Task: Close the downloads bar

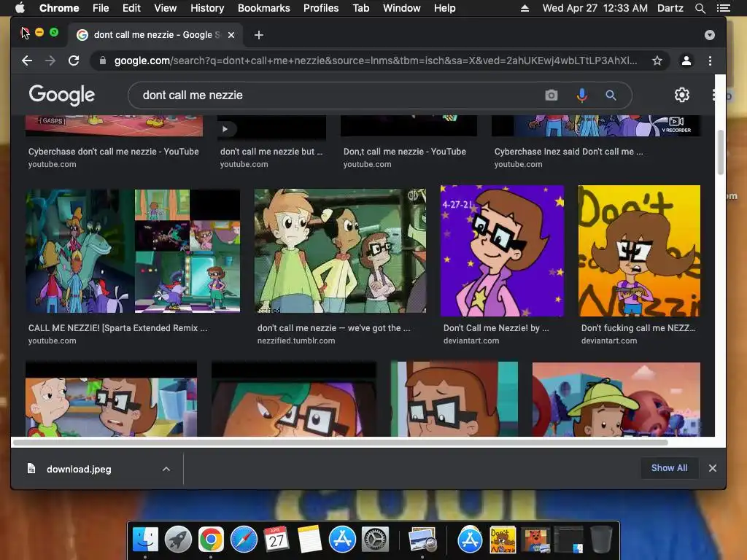Action: tap(712, 468)
